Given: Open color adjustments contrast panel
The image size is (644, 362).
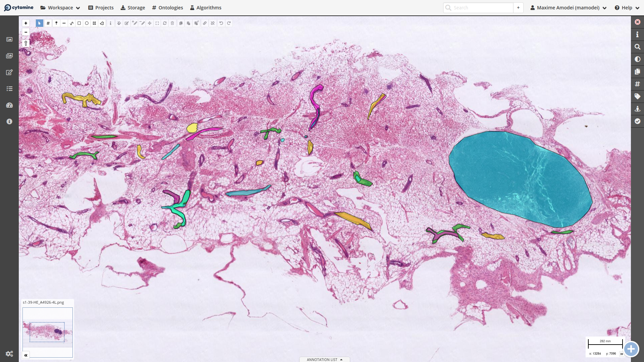Looking at the screenshot, I should click(x=638, y=59).
